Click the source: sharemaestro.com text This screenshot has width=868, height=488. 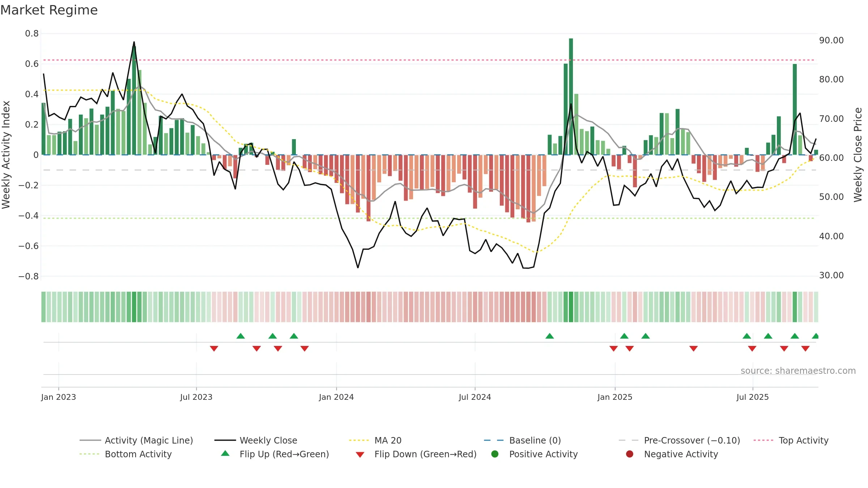[798, 371]
